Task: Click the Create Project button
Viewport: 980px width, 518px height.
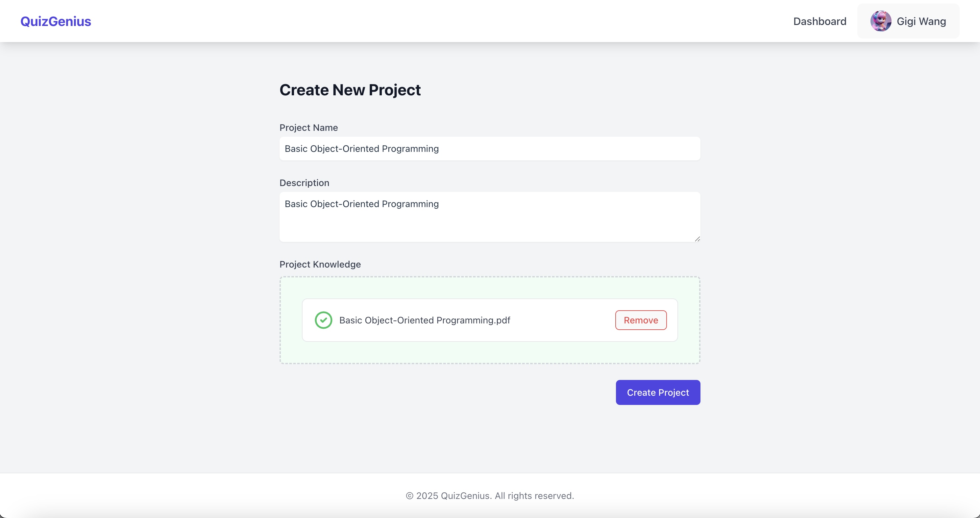Action: point(657,392)
